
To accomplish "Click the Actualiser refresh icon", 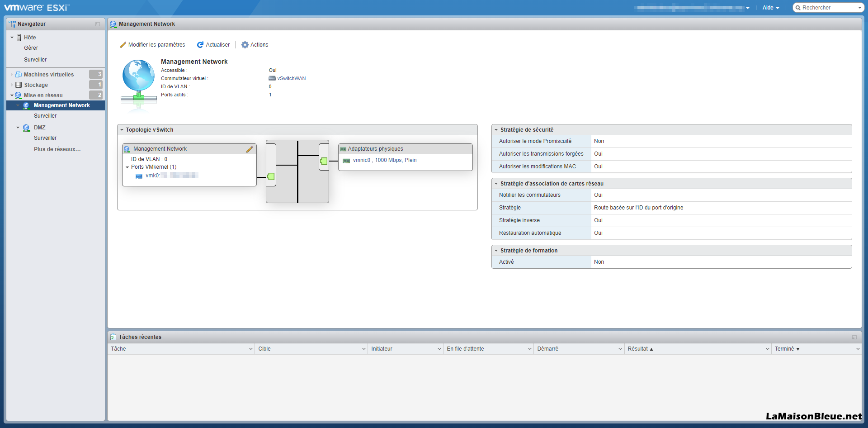I will tap(200, 45).
